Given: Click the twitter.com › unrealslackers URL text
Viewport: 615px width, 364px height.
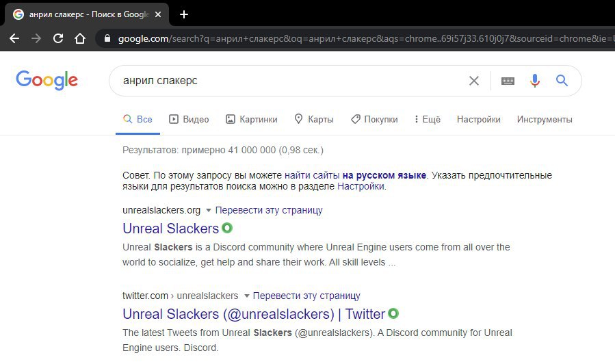Looking at the screenshot, I should (x=180, y=296).
